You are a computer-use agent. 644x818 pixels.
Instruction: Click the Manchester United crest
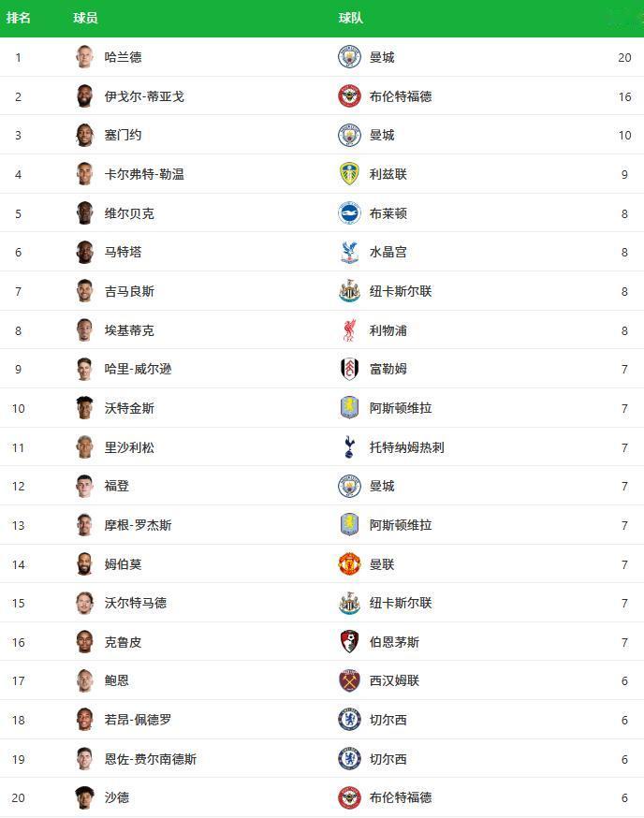[349, 564]
